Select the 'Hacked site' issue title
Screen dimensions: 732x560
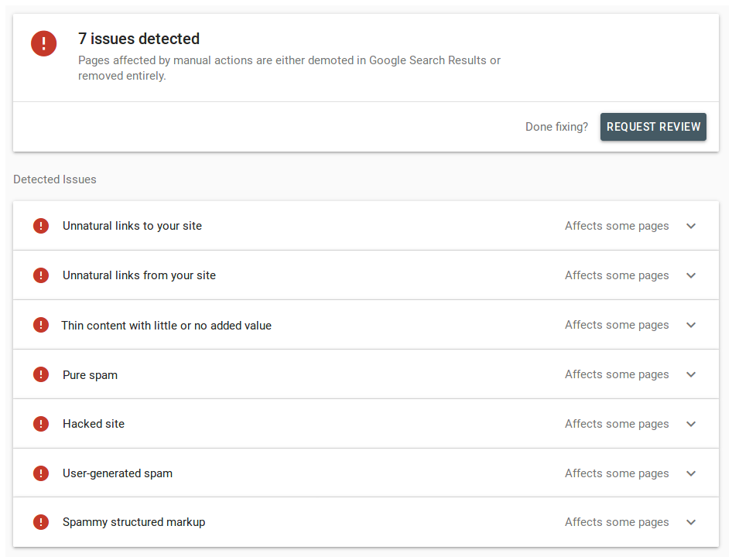point(94,424)
